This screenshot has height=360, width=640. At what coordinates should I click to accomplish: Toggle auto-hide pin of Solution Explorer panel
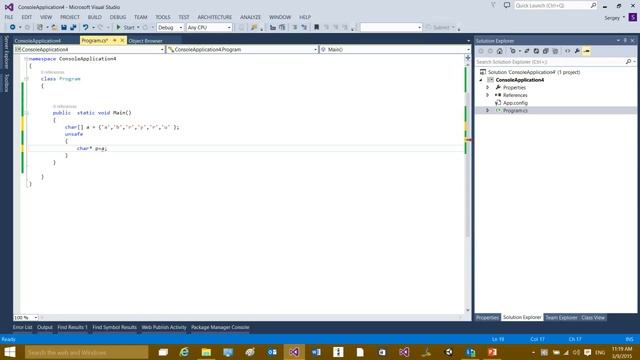[625, 40]
